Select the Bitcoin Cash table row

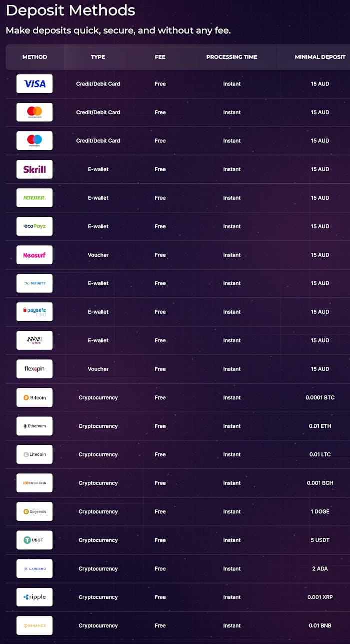175,483
